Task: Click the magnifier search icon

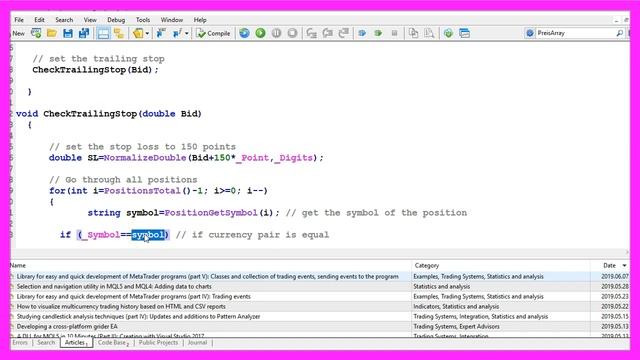Action: [x=620, y=33]
